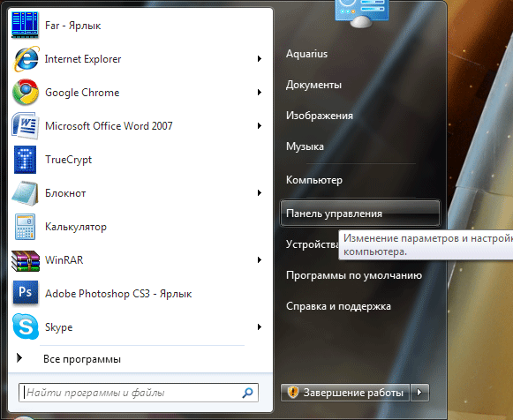Open Изображения
This screenshot has width=513, height=420.
[x=320, y=116]
